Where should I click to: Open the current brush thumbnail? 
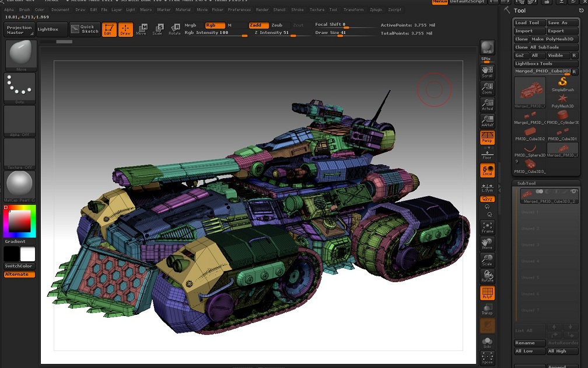point(21,55)
